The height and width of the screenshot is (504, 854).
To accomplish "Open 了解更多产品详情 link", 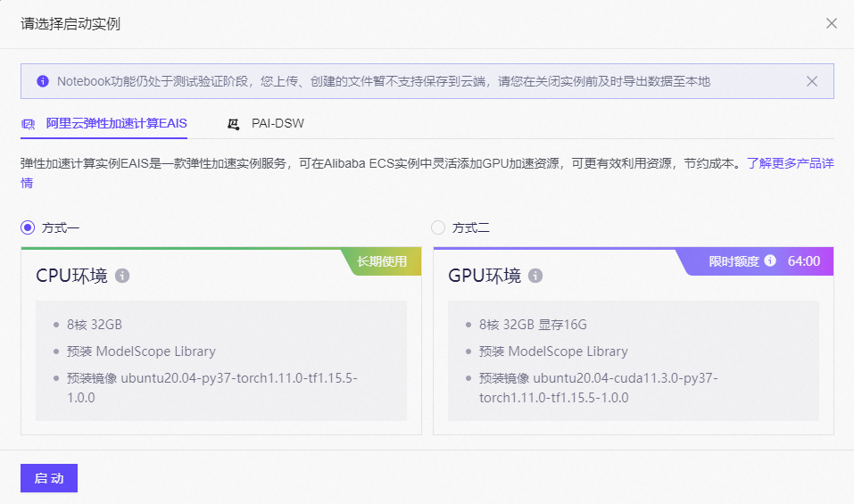I will pos(791,163).
